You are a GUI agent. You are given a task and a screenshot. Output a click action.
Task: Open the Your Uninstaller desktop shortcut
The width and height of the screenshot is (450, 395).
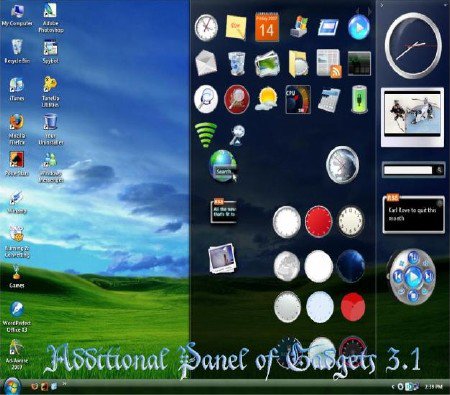[50, 130]
